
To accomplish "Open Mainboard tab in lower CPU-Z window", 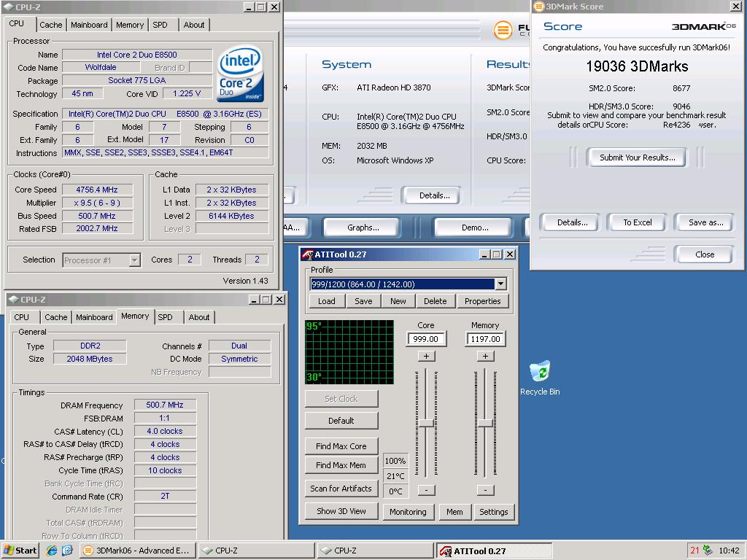I will (94, 317).
